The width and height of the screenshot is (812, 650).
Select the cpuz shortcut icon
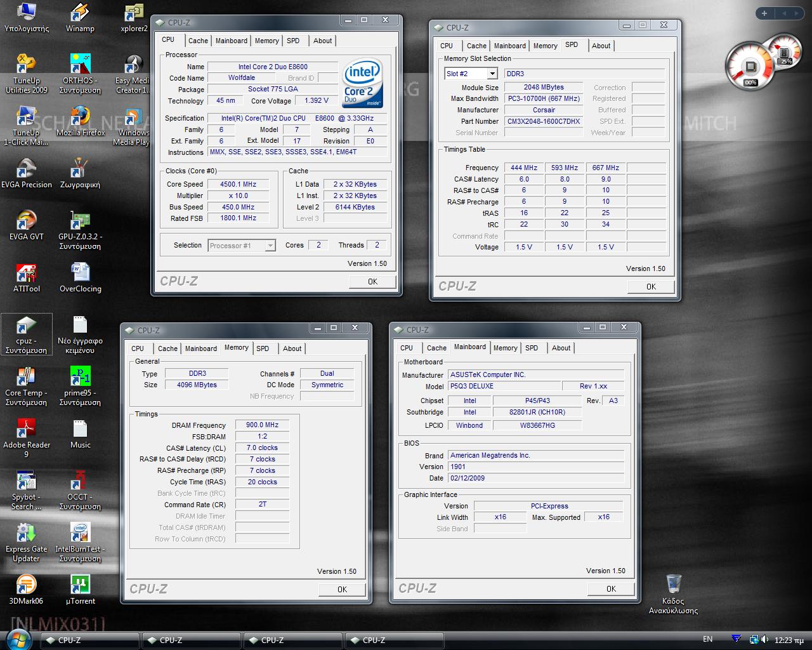pos(27,334)
